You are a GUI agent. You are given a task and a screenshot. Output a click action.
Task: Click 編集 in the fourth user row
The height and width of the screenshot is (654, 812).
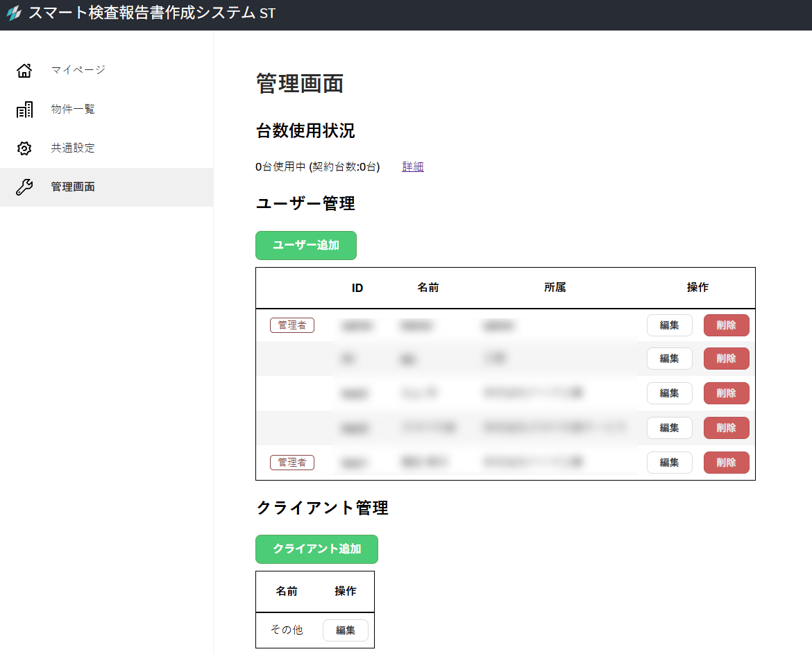coord(669,428)
